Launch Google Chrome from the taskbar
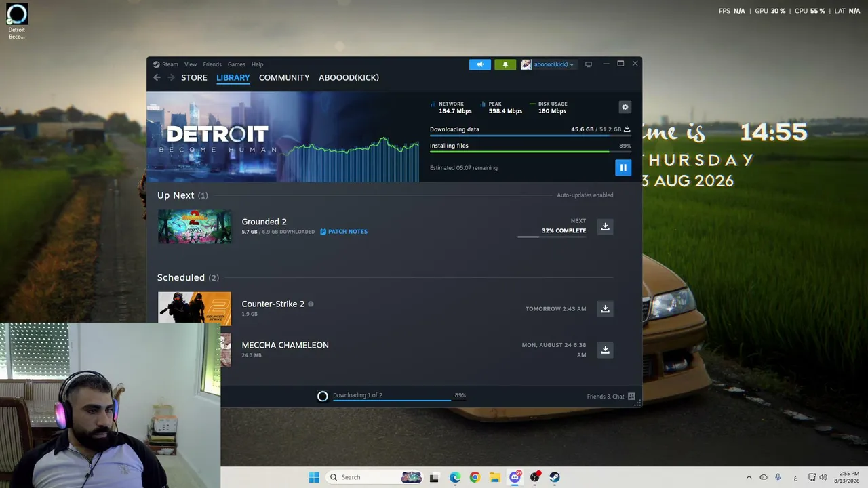868x488 pixels. click(x=475, y=477)
